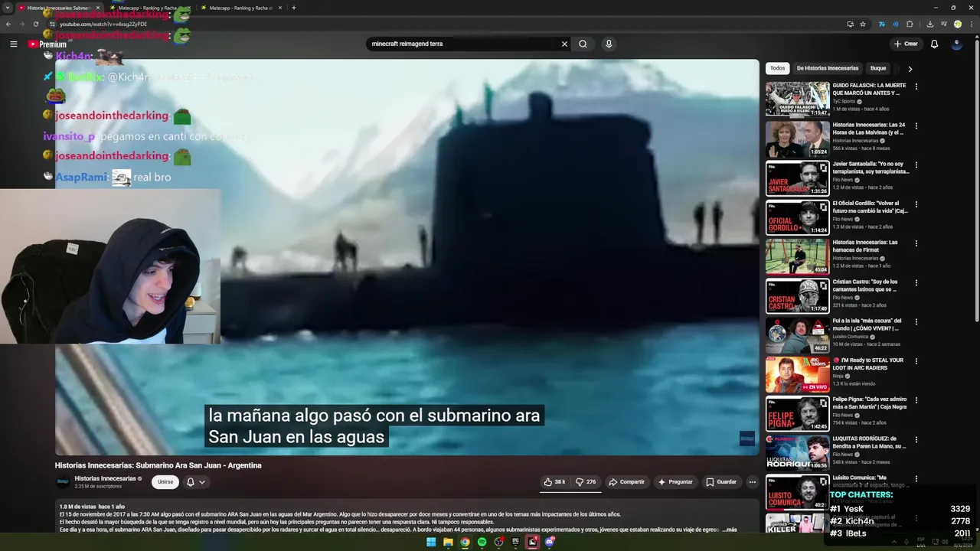Open Luisito Comunica isla video title
This screenshot has width=980, height=551.
pos(867,324)
